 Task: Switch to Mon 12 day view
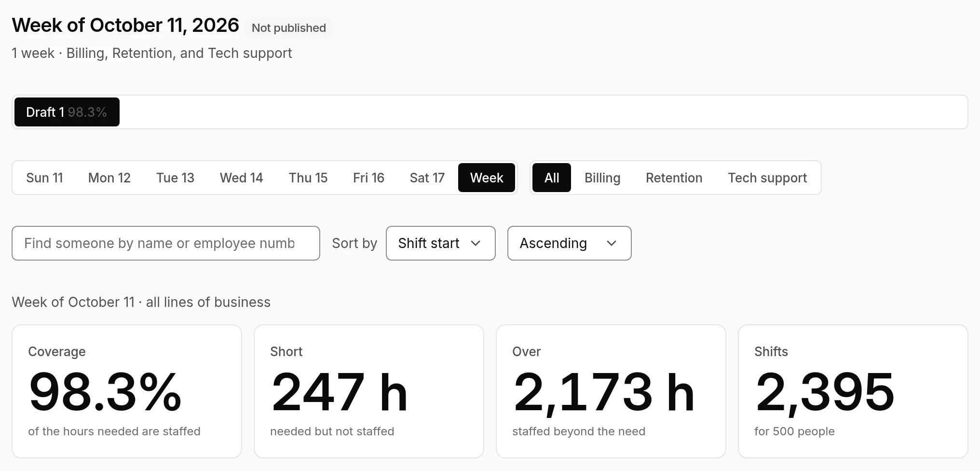click(x=109, y=178)
